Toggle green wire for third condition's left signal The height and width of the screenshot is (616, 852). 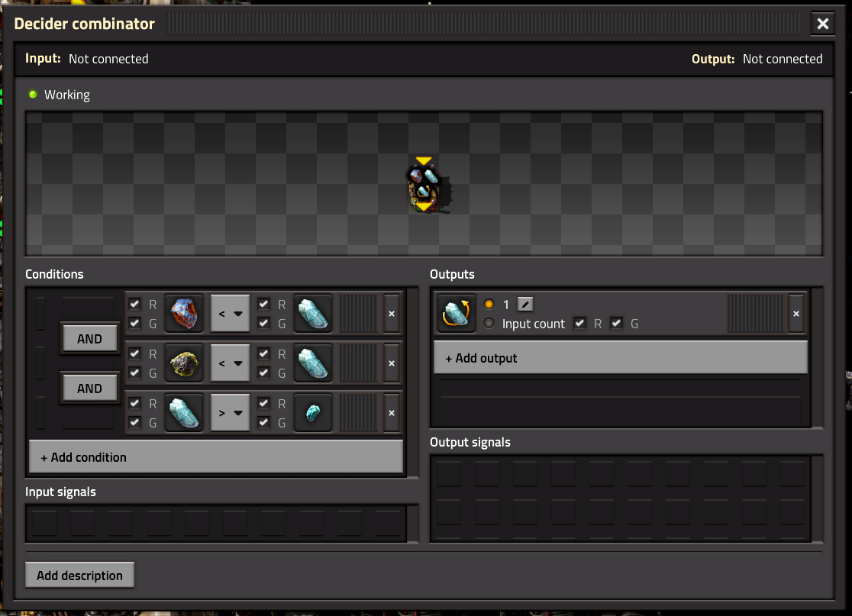coord(135,422)
